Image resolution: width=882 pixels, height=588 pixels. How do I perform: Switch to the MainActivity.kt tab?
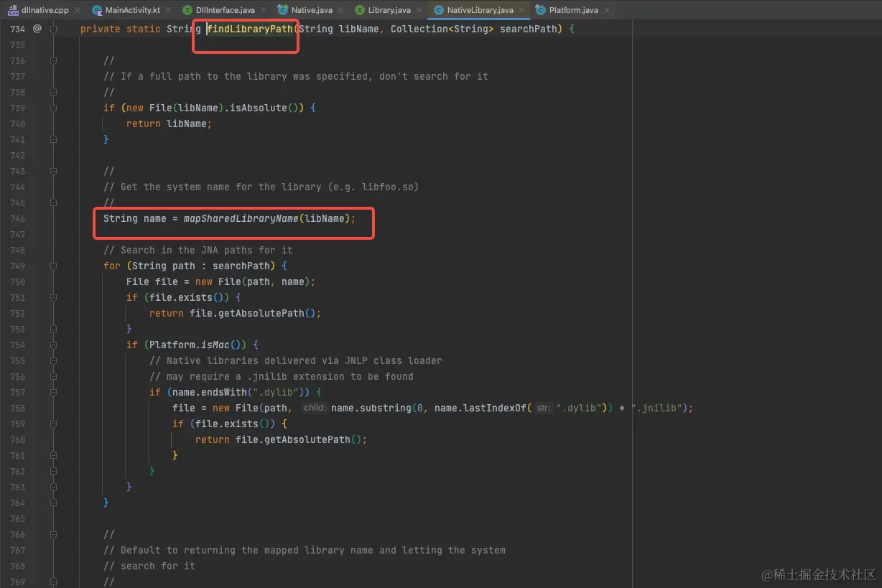[x=133, y=10]
